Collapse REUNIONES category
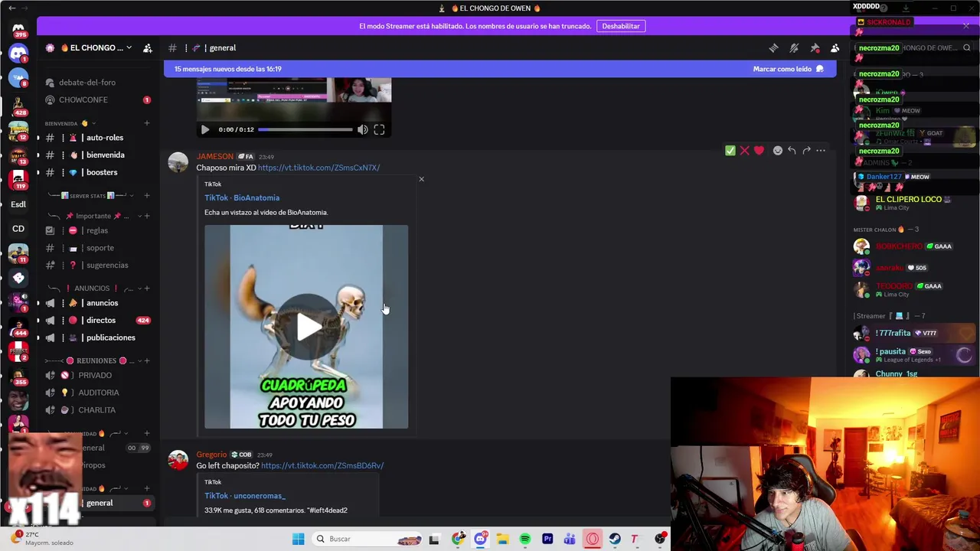Screen dimensions: 980x551 [93, 360]
